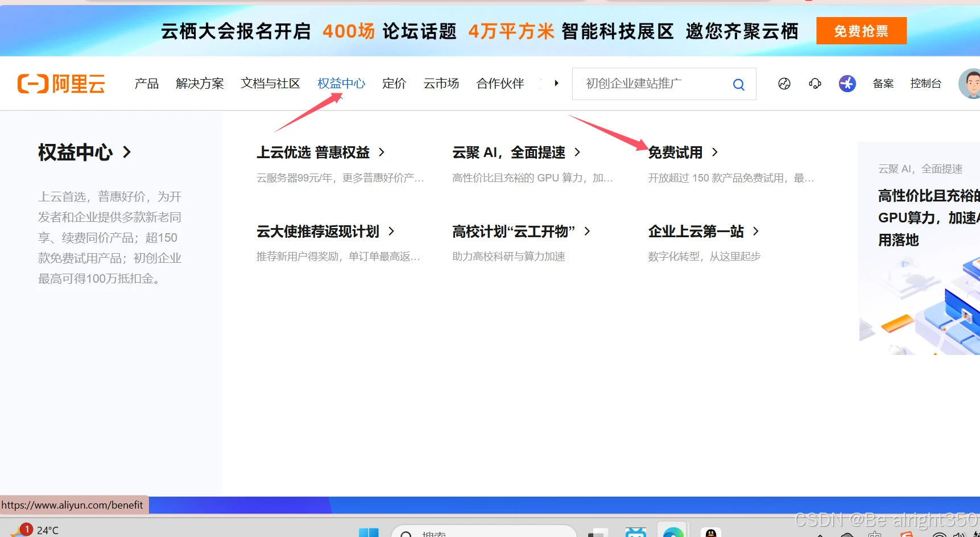Open the 合作伙伴 menu

(x=500, y=84)
